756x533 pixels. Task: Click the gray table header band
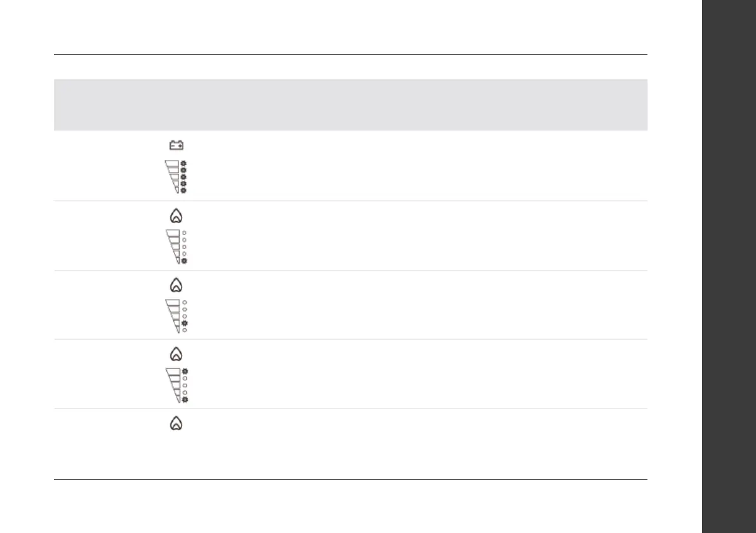350,105
